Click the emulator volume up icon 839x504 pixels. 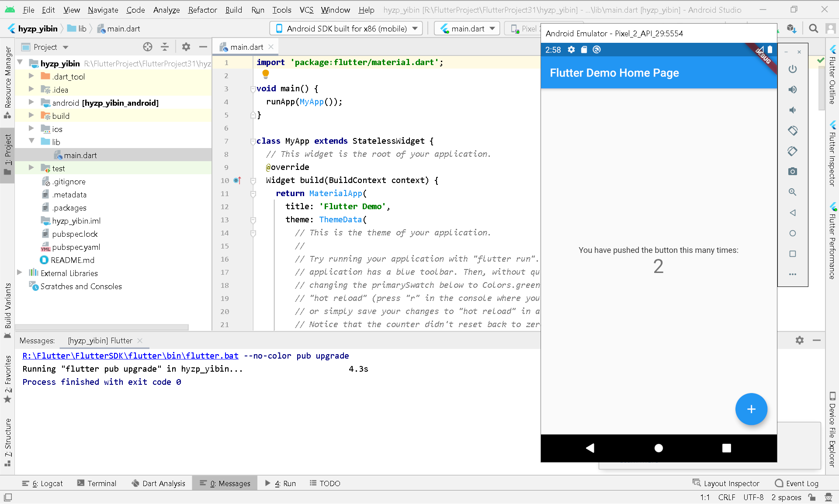793,90
